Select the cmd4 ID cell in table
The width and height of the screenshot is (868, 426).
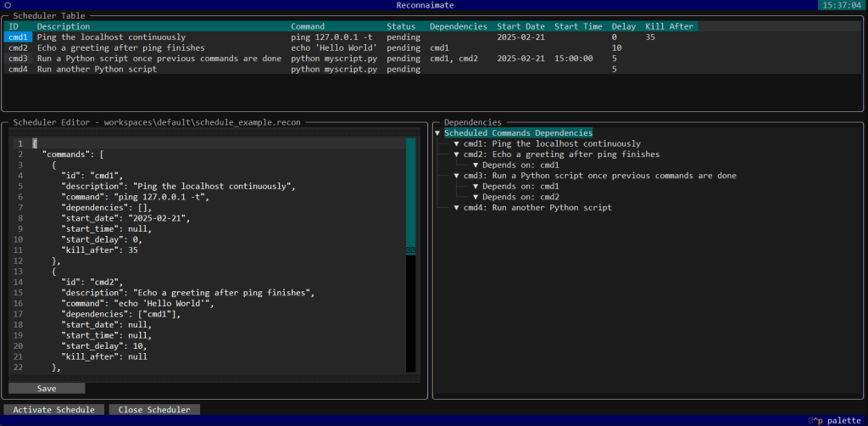18,70
